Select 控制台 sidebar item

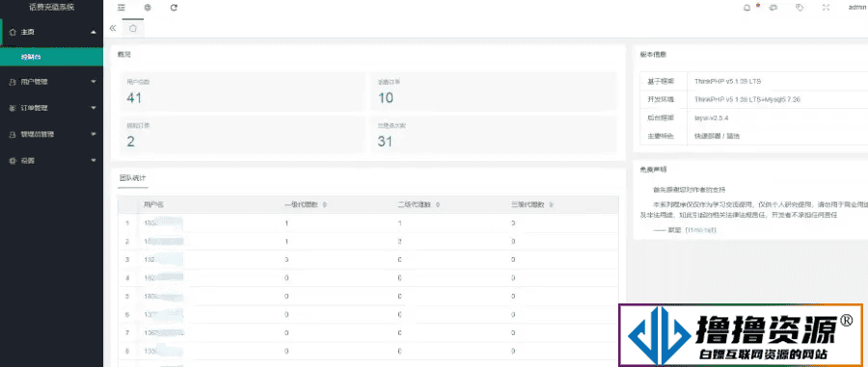51,57
